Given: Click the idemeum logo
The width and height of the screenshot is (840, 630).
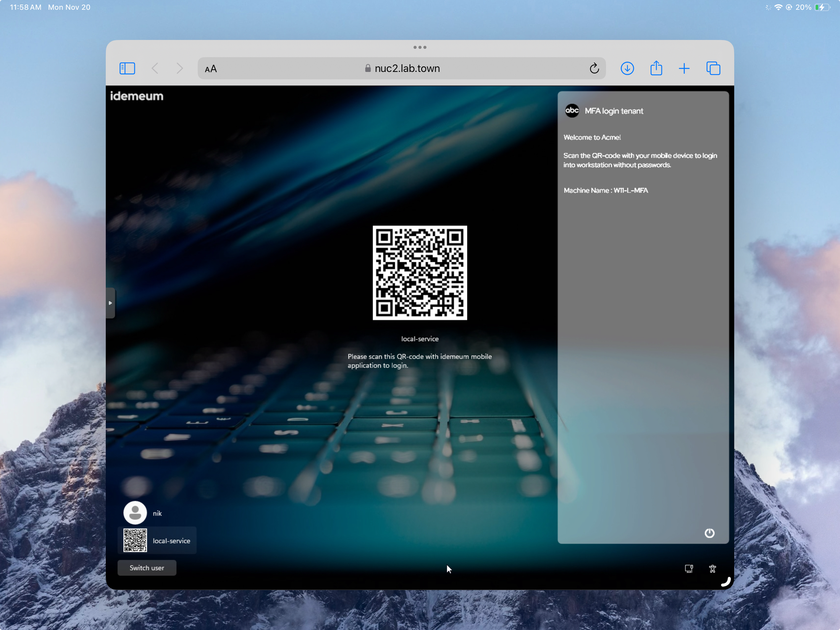Looking at the screenshot, I should pos(136,96).
